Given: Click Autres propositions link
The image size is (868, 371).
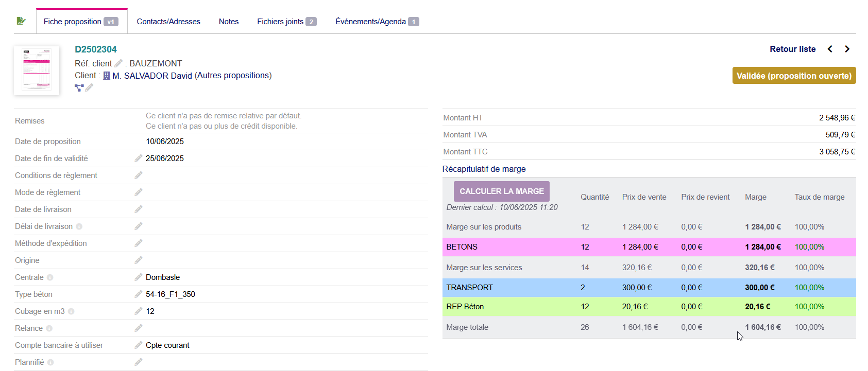Looking at the screenshot, I should (x=233, y=76).
